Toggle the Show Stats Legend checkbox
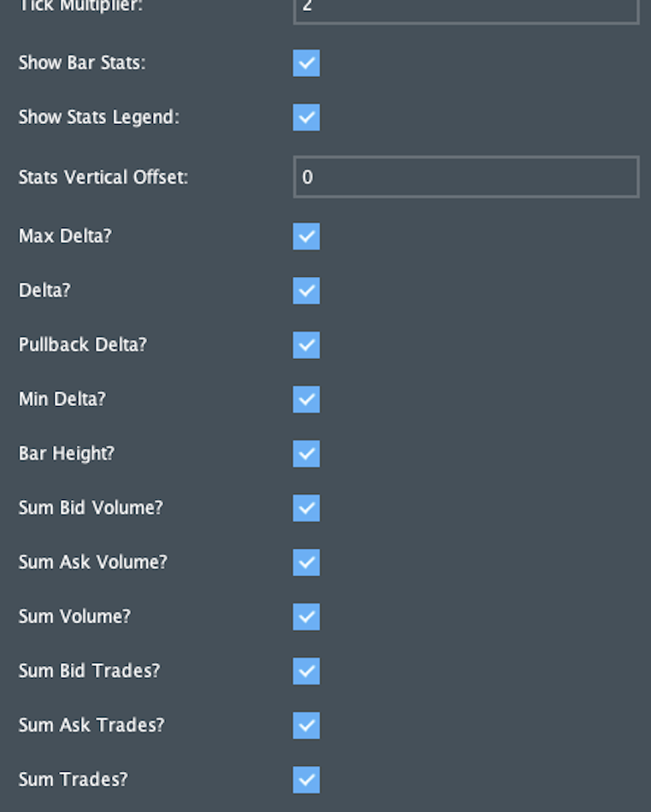This screenshot has width=651, height=812. [x=307, y=117]
